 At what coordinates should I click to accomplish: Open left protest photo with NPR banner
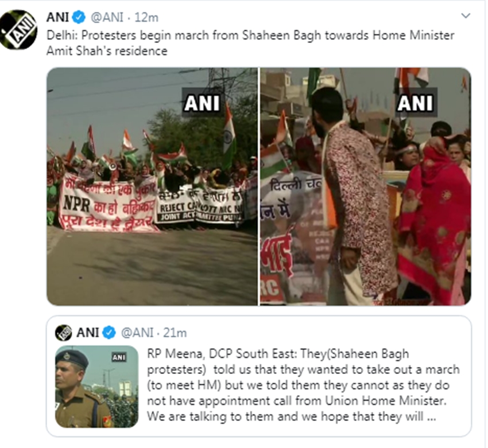coord(152,186)
